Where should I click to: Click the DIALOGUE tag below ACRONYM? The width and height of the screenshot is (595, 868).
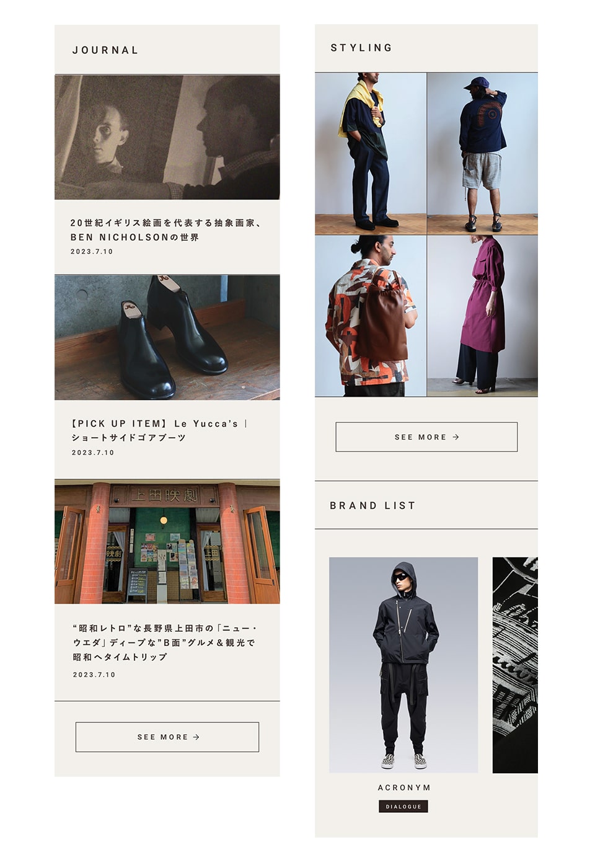click(x=403, y=807)
